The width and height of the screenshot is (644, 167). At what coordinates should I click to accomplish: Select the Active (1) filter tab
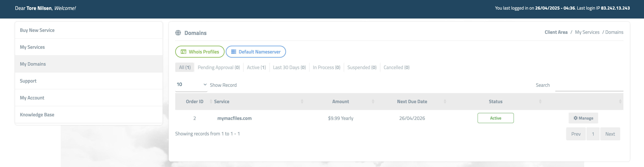pos(256,67)
